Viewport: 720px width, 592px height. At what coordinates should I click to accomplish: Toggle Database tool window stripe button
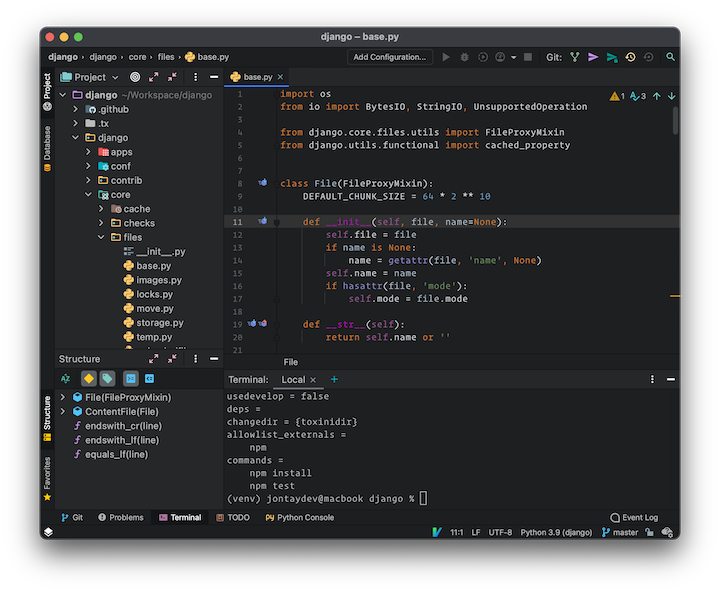point(47,149)
